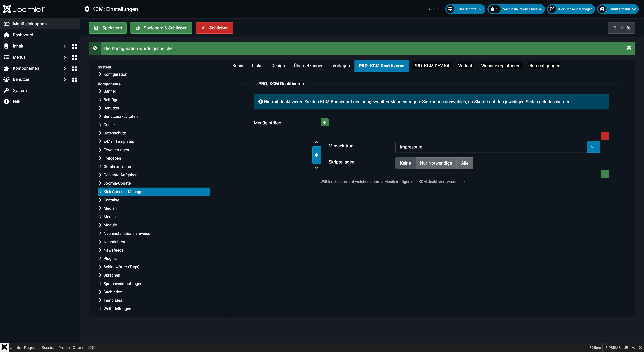Screen dimensions: 644x352
Task: Click the red Schließen button
Action: tap(214, 28)
